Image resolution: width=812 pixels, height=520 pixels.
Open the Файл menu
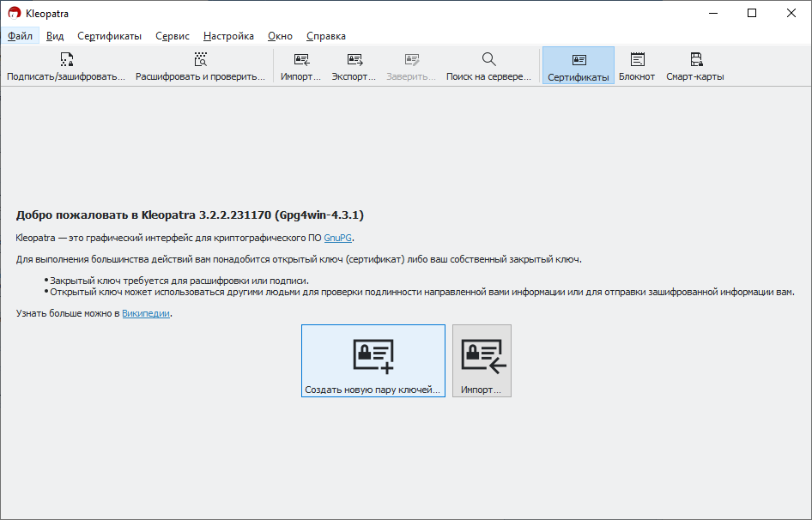[x=21, y=36]
